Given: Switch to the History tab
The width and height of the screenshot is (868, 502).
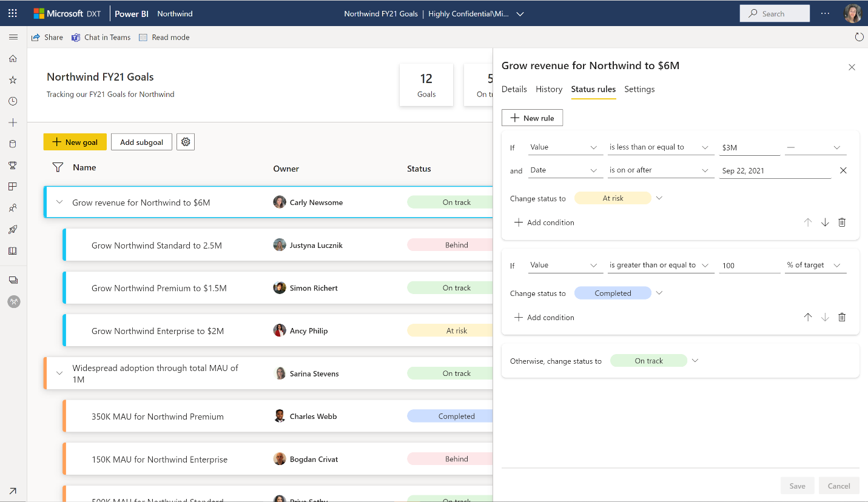Looking at the screenshot, I should 549,89.
